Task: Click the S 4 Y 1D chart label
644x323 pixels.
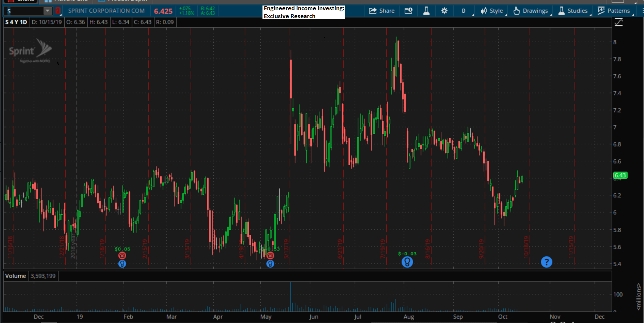Action: [x=16, y=22]
